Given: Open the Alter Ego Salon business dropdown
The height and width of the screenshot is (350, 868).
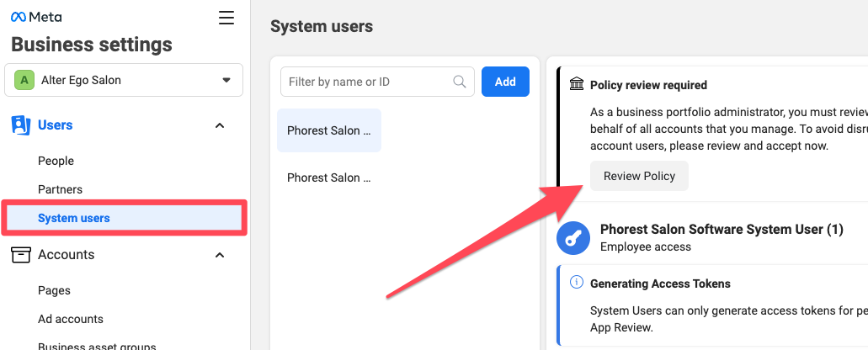Looking at the screenshot, I should [x=124, y=80].
